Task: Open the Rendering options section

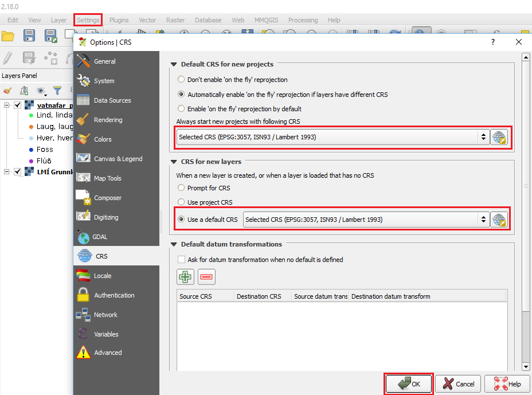Action: [x=108, y=120]
